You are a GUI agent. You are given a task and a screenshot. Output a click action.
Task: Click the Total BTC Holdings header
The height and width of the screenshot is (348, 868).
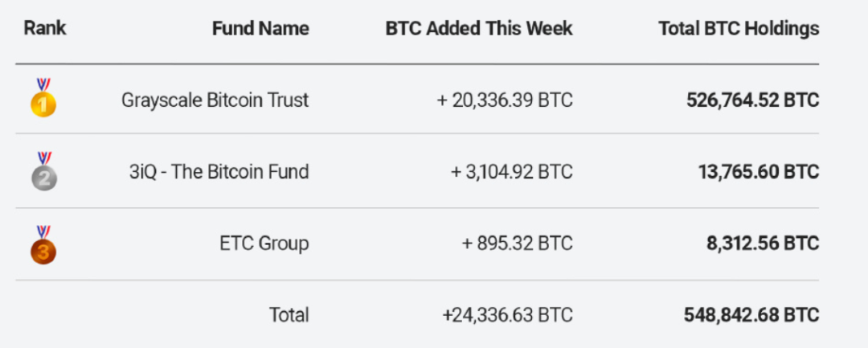tap(739, 29)
